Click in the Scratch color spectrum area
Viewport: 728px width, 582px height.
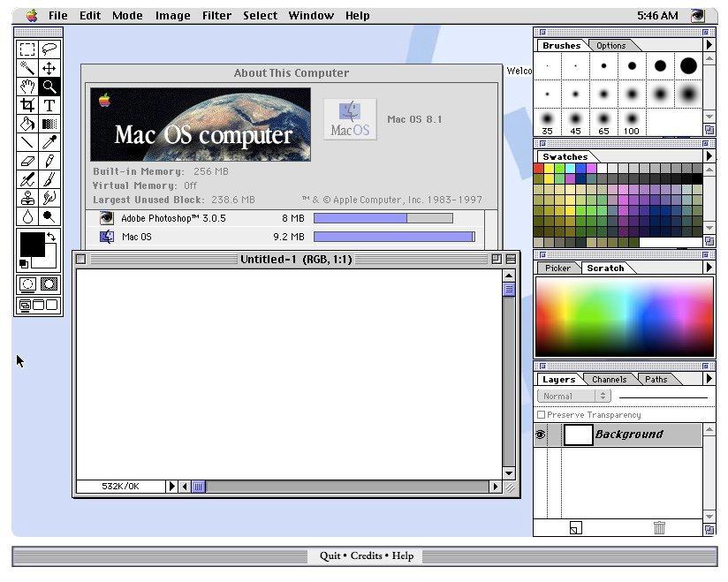[625, 317]
